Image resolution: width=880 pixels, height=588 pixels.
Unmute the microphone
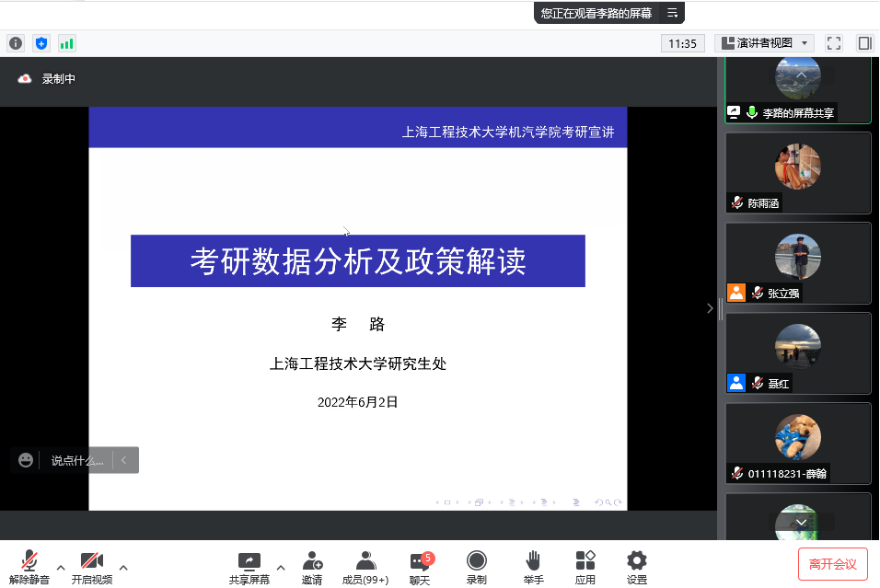29,567
